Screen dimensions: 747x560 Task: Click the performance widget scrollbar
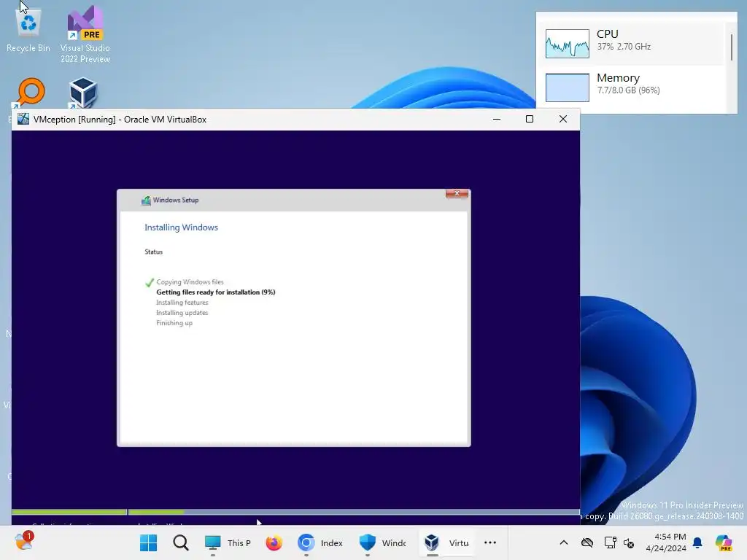pyautogui.click(x=732, y=47)
